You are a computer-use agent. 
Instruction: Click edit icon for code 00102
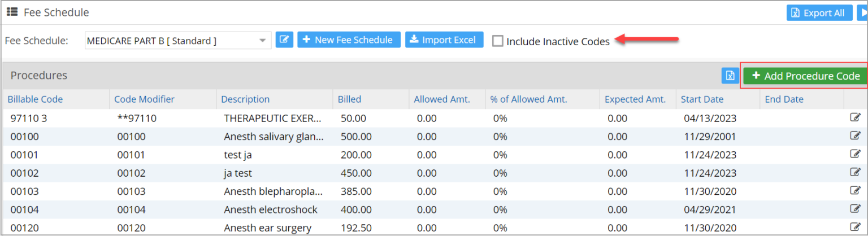click(855, 173)
